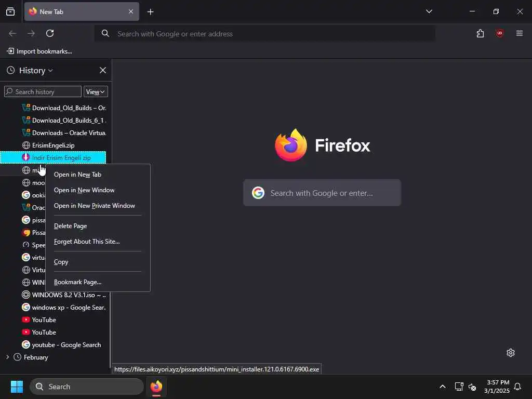Click the clock icon beside History title
532x399 pixels.
[11, 70]
